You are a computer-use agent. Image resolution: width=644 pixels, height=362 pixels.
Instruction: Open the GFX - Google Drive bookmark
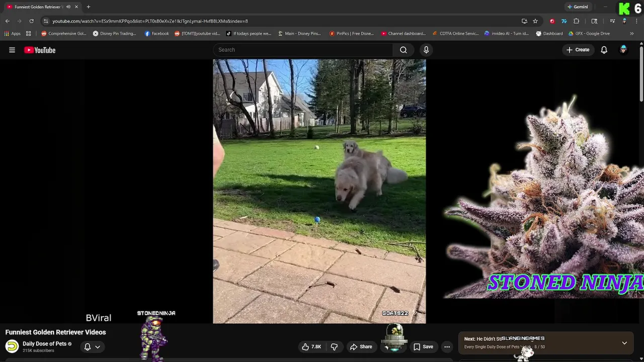tap(589, 34)
